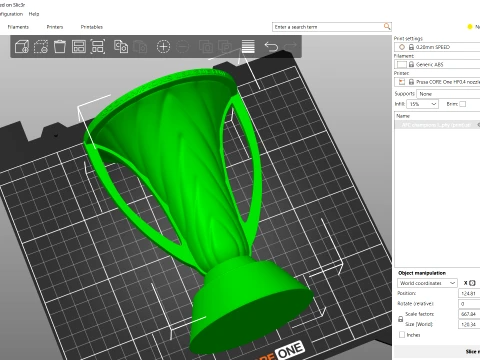Open the Printables tab
Screen dimensions: 480x360
pos(92,27)
